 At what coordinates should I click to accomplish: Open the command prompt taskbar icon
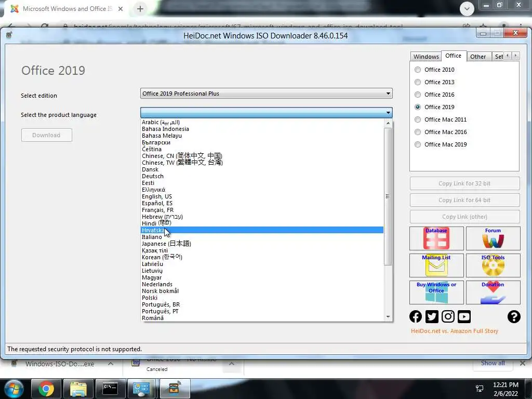click(110, 389)
